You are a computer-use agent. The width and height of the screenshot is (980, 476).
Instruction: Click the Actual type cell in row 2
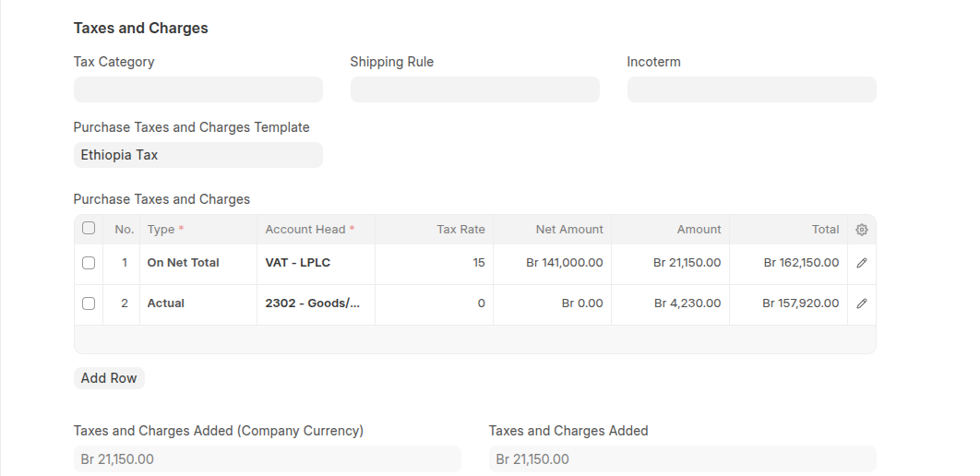point(197,303)
